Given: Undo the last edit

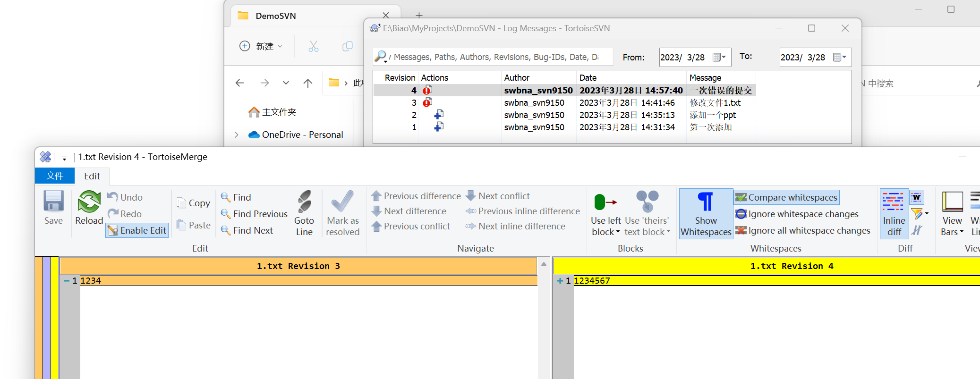Looking at the screenshot, I should pos(125,197).
